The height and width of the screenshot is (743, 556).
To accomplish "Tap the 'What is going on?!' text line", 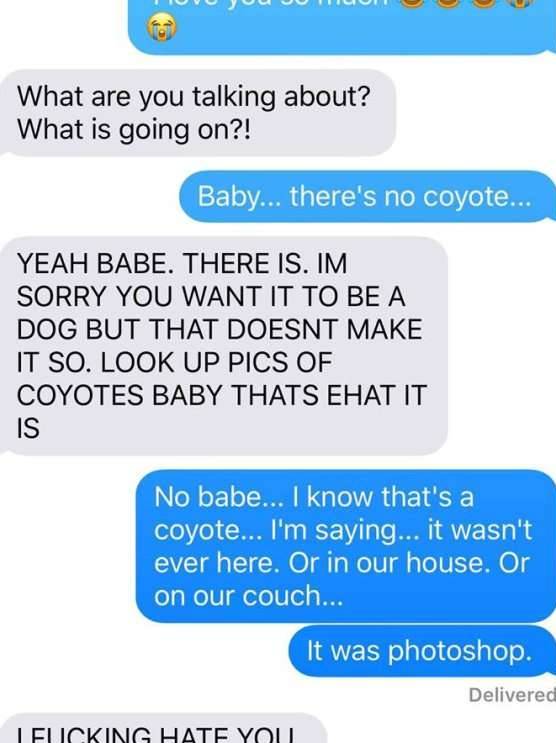I will (133, 129).
